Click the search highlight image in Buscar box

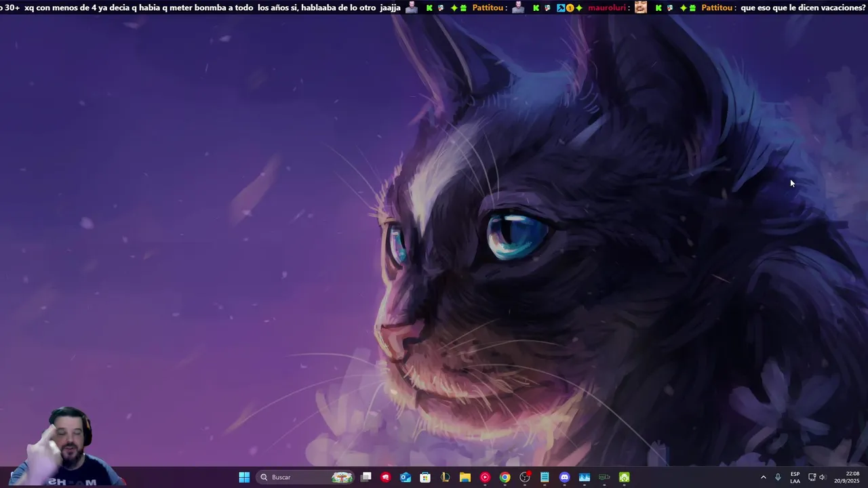(342, 477)
